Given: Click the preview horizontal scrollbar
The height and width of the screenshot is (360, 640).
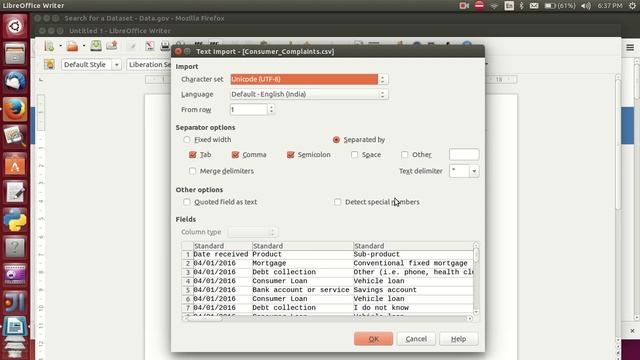Looking at the screenshot, I should click(x=328, y=318).
